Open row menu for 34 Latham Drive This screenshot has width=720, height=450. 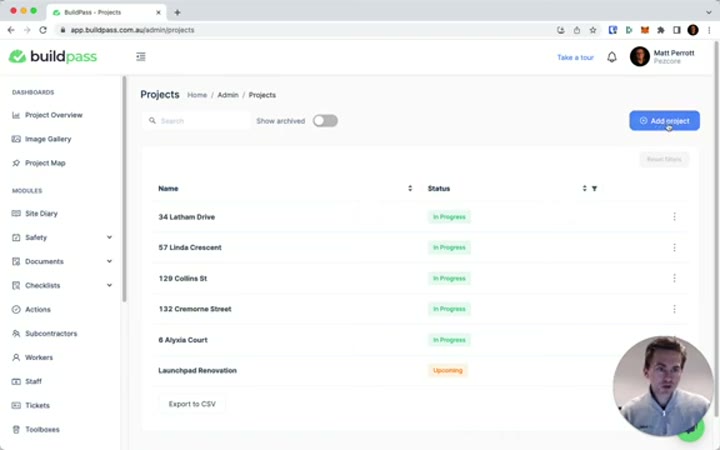click(x=674, y=217)
